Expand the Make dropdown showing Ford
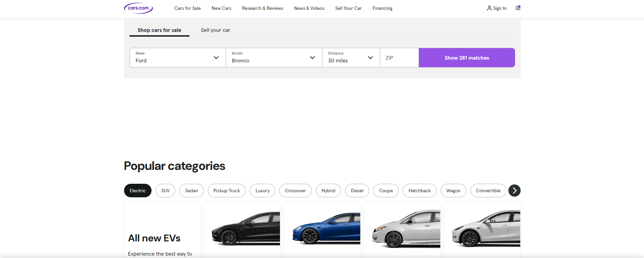644x258 pixels. point(178,58)
